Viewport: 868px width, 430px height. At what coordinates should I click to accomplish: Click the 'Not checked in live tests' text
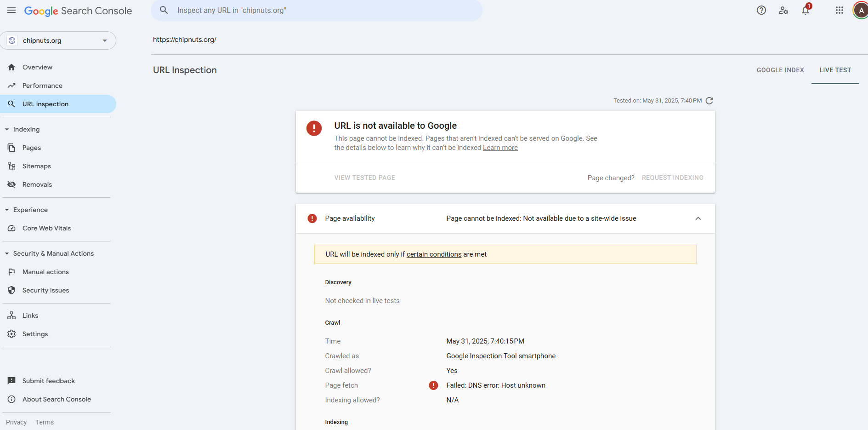point(362,301)
